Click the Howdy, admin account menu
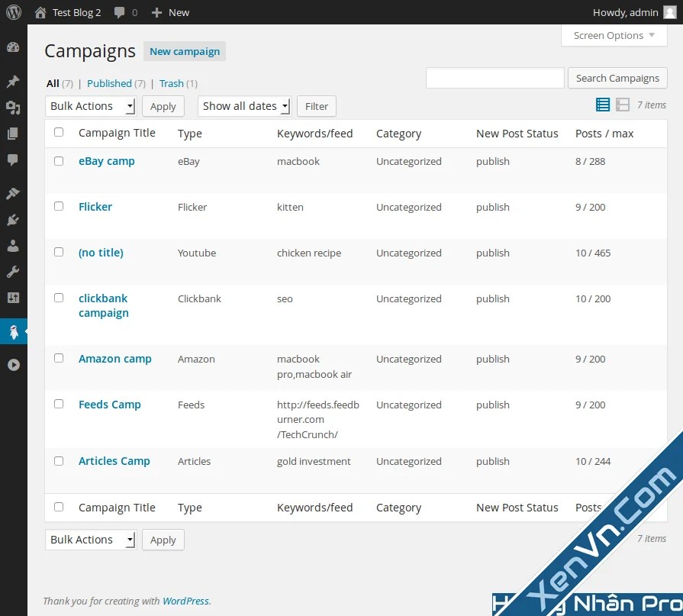The image size is (683, 616). (626, 13)
